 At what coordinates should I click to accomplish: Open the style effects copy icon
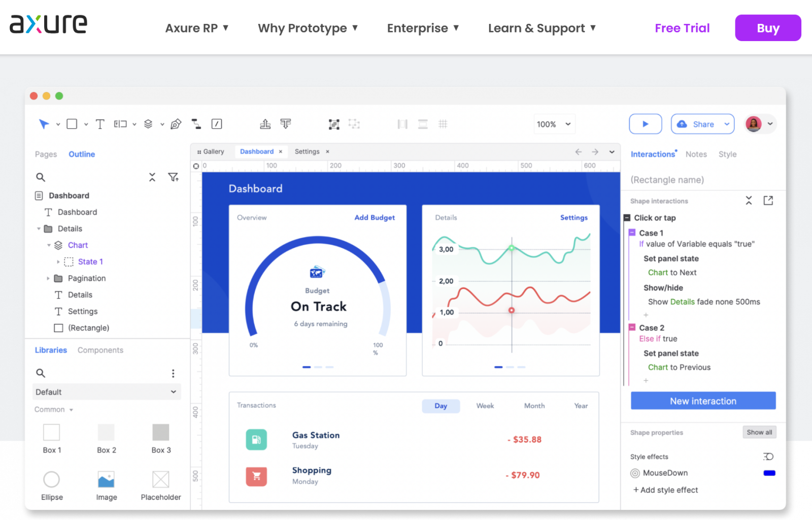768,457
